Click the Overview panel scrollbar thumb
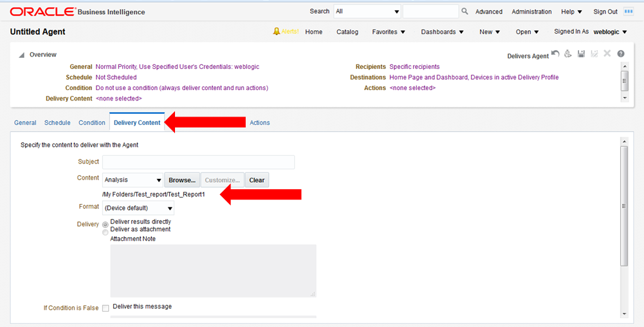Screen dimensions: 644x327 625,80
